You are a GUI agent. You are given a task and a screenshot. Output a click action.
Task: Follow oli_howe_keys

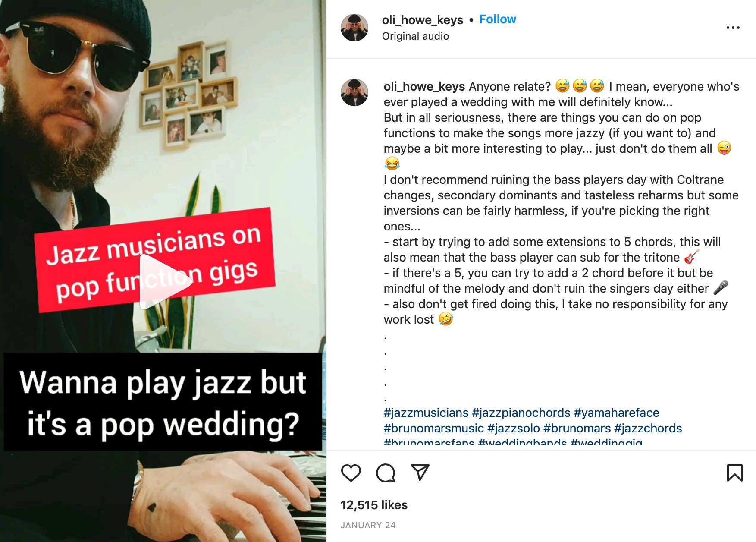pyautogui.click(x=497, y=19)
